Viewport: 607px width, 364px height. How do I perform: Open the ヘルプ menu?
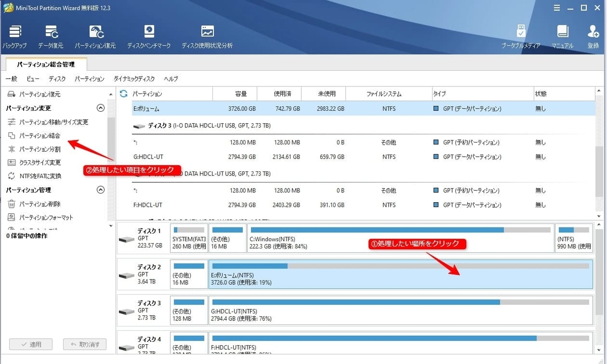(x=171, y=79)
